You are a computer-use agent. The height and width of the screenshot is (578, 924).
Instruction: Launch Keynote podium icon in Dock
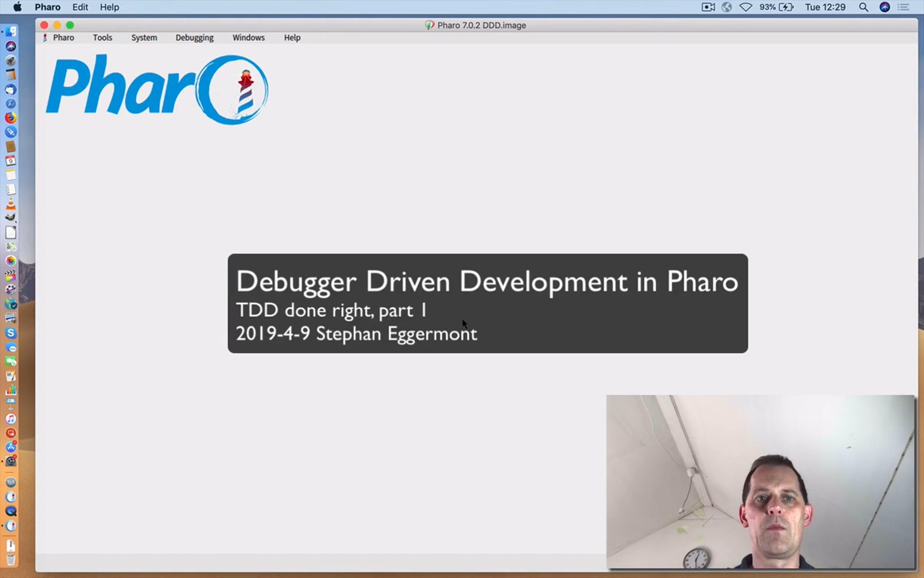tap(11, 404)
